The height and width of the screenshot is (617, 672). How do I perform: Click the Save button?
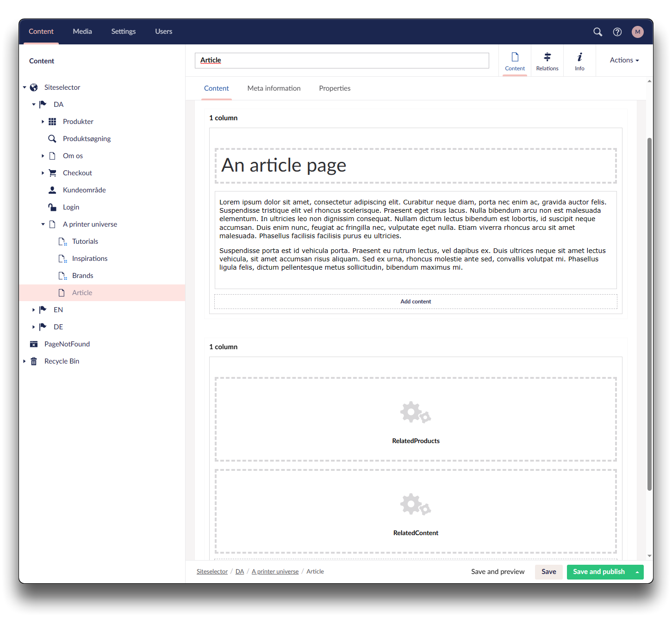[x=548, y=572]
